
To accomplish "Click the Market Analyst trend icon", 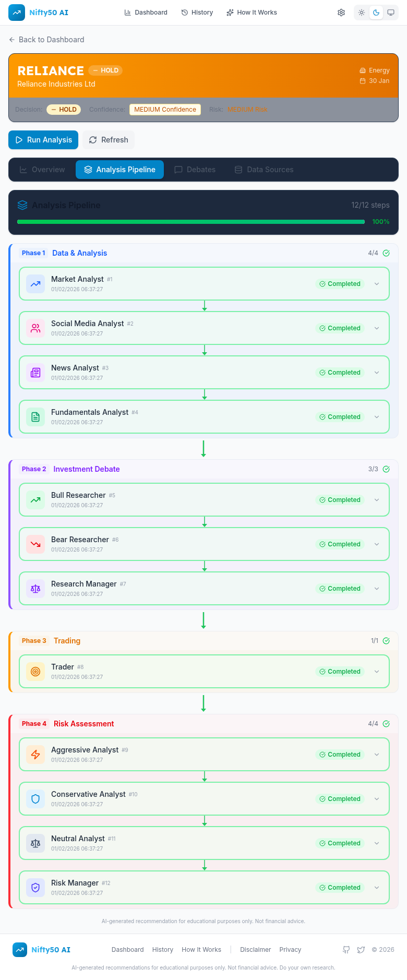I will click(35, 284).
